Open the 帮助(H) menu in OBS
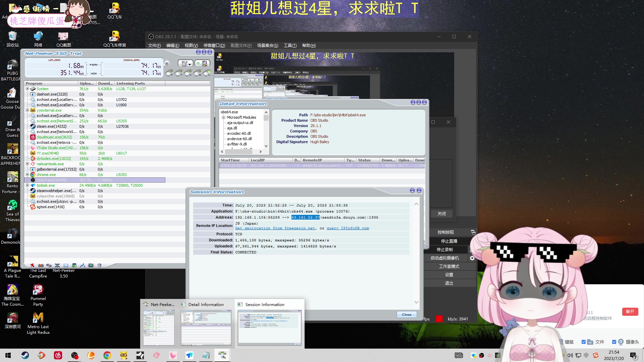 309,46
